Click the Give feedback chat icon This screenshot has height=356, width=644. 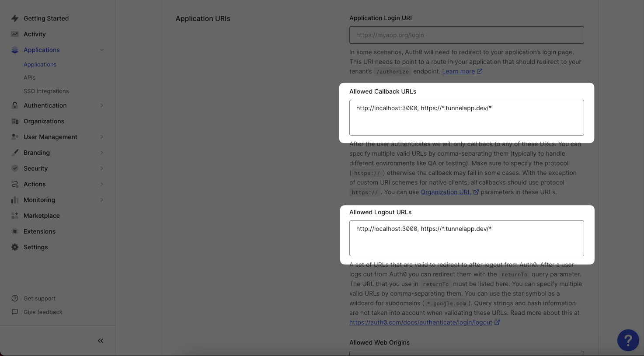15,312
